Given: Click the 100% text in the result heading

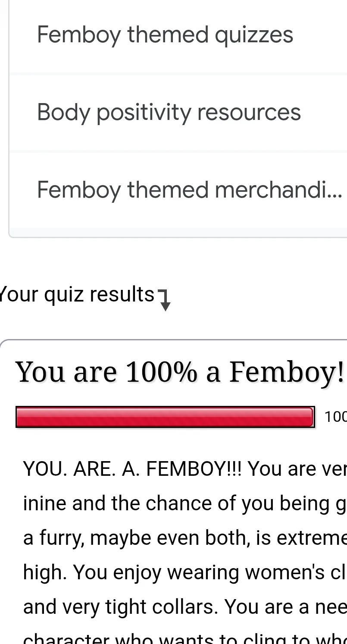Looking at the screenshot, I should coord(161,372).
